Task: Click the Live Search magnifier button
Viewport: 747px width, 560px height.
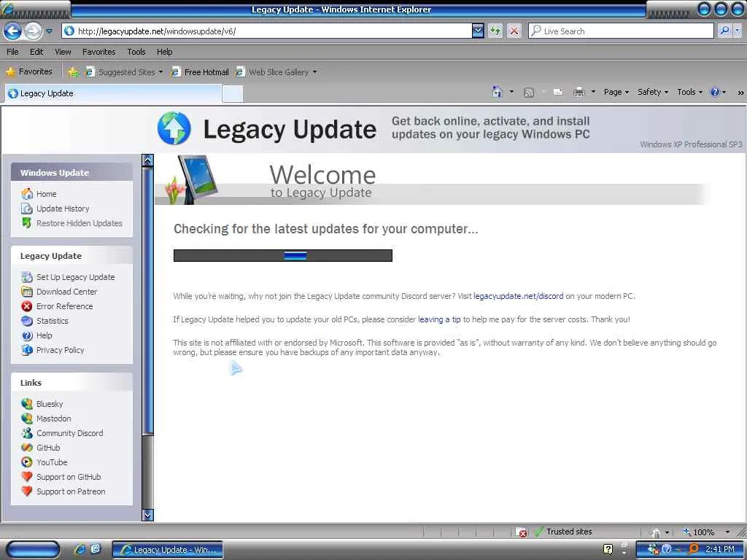Action: coord(724,31)
